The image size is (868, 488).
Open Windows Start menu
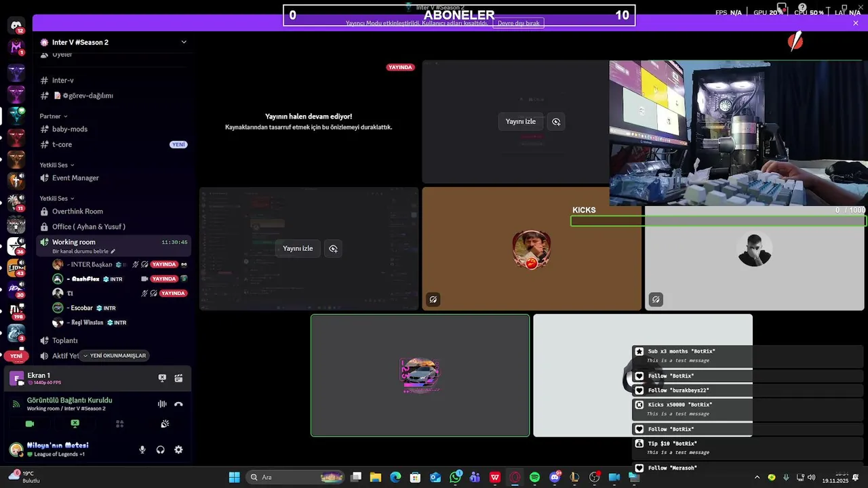[x=234, y=477]
